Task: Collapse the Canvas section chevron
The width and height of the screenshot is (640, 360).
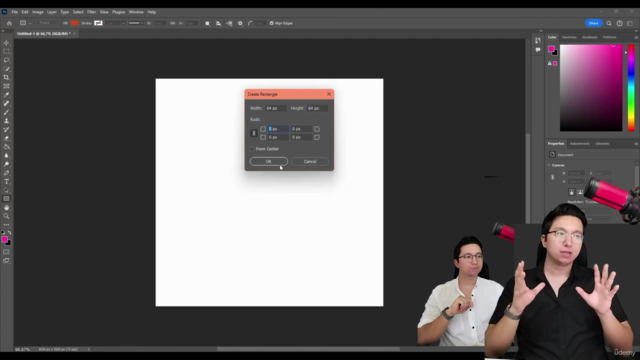Action: [549, 165]
